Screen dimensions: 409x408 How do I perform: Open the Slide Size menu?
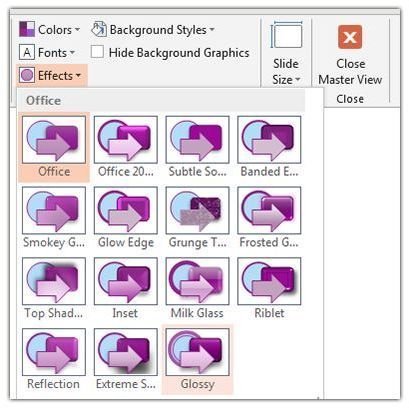286,53
